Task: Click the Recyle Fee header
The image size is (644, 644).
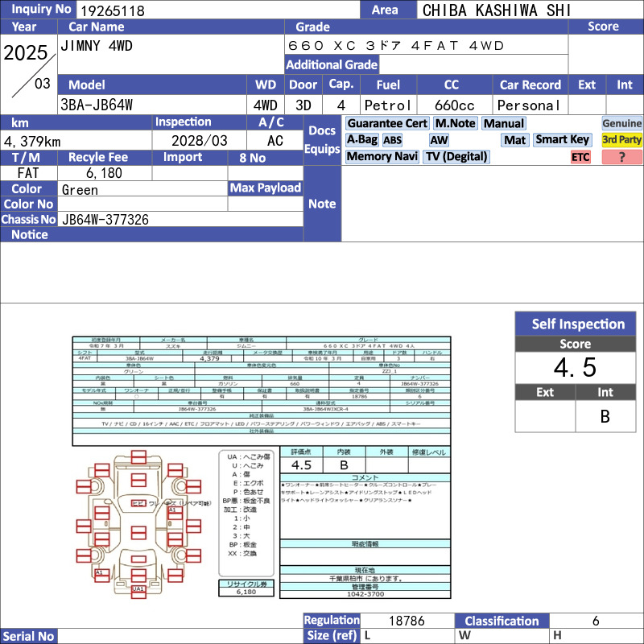Action: pos(105,157)
